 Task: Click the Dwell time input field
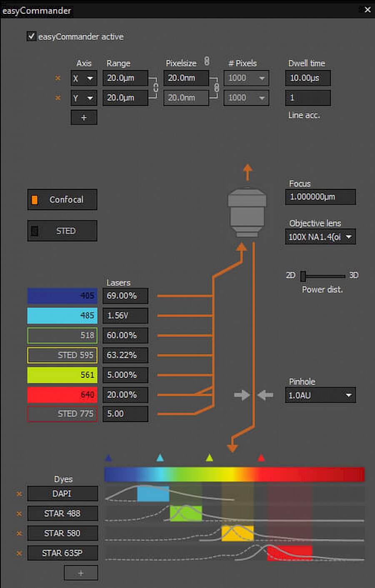point(307,78)
